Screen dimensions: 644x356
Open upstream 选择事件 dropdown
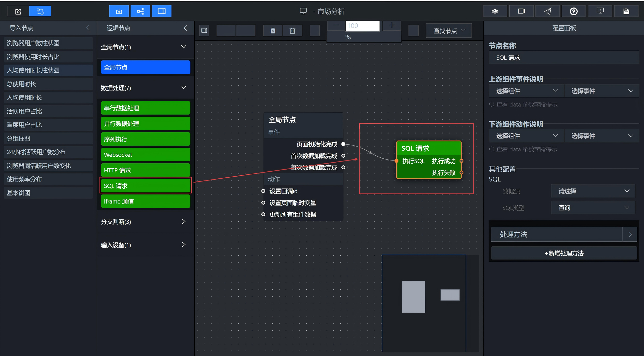click(x=602, y=91)
